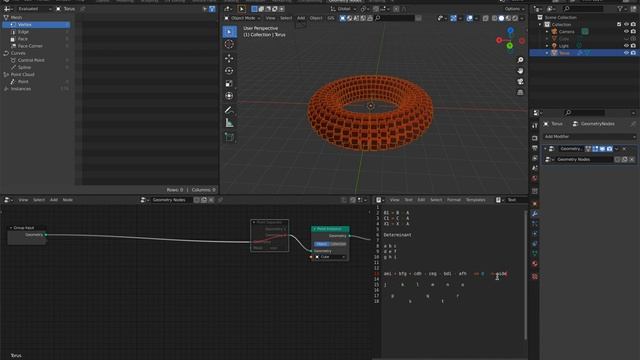The width and height of the screenshot is (640, 360).
Task: Open the Add Modifier dropdown
Action: pos(589,137)
